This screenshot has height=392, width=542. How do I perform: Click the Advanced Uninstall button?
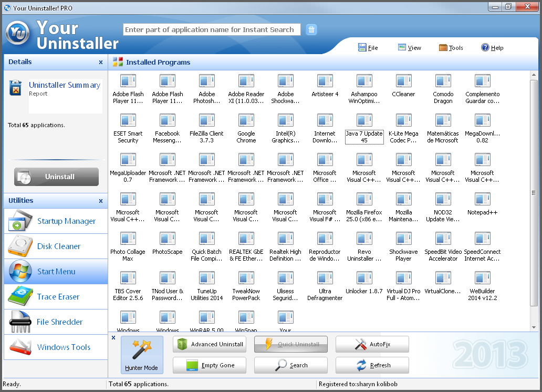210,344
